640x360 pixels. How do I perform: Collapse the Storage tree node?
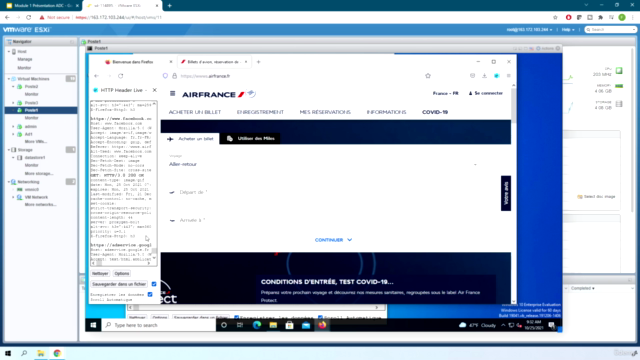[x=9, y=150]
